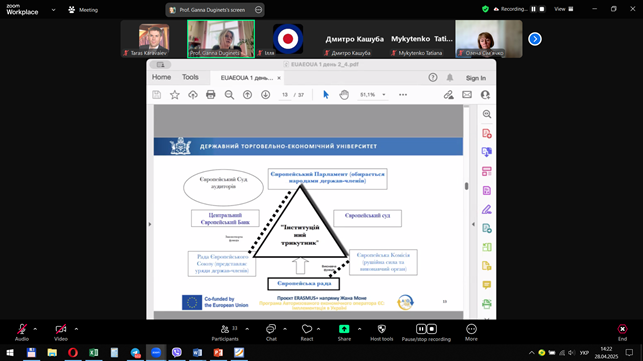
Task: Expand audio options caret next to Audio
Action: tap(35, 329)
